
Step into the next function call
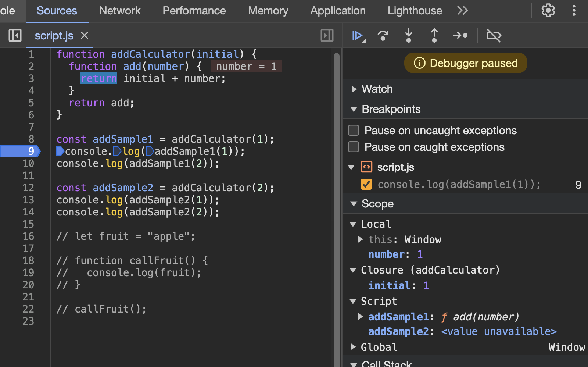click(x=408, y=36)
